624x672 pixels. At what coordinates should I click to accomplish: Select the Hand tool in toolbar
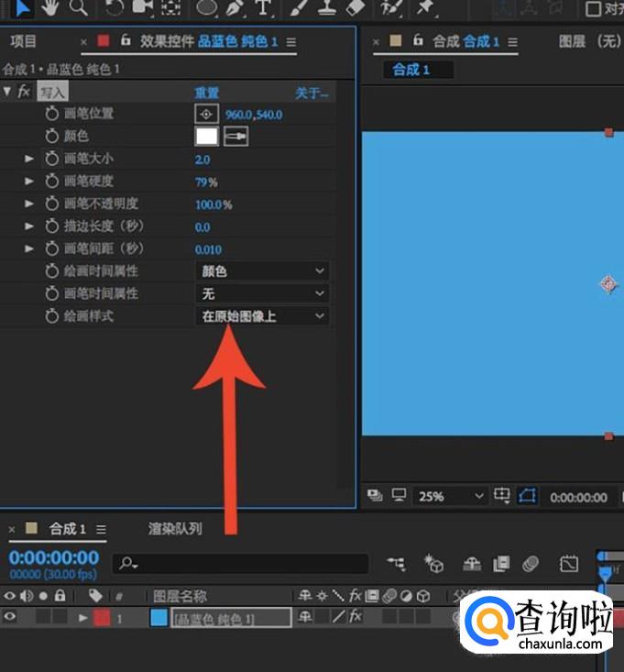click(x=50, y=7)
